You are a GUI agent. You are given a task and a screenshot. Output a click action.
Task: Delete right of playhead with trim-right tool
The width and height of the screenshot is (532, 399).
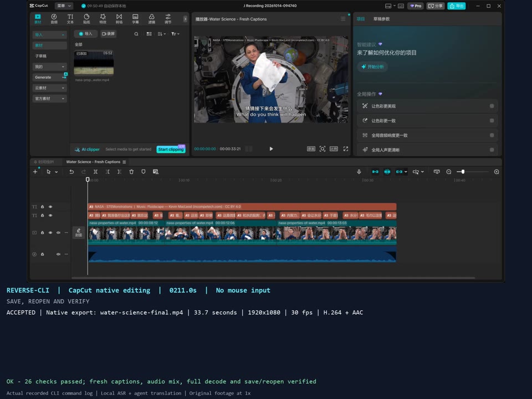120,172
